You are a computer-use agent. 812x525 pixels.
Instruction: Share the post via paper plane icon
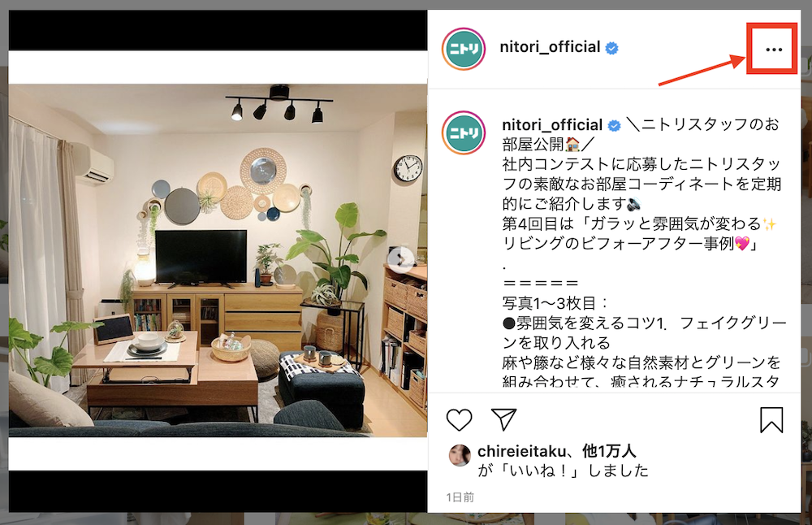pos(504,420)
